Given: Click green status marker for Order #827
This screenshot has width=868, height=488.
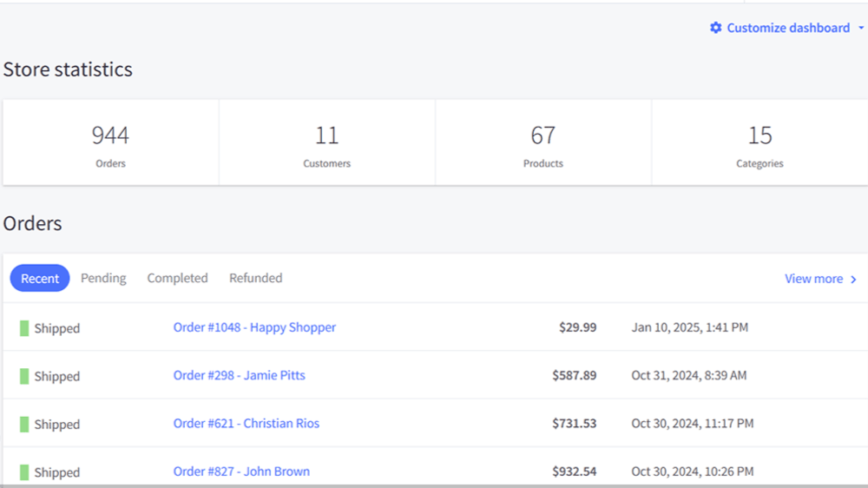Looking at the screenshot, I should tap(24, 472).
